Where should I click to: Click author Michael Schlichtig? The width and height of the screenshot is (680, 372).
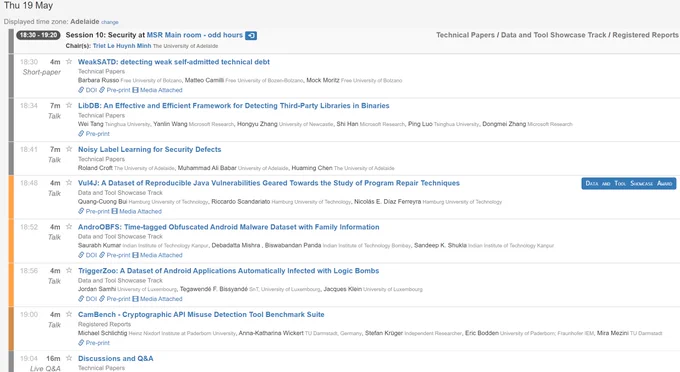pyautogui.click(x=102, y=333)
